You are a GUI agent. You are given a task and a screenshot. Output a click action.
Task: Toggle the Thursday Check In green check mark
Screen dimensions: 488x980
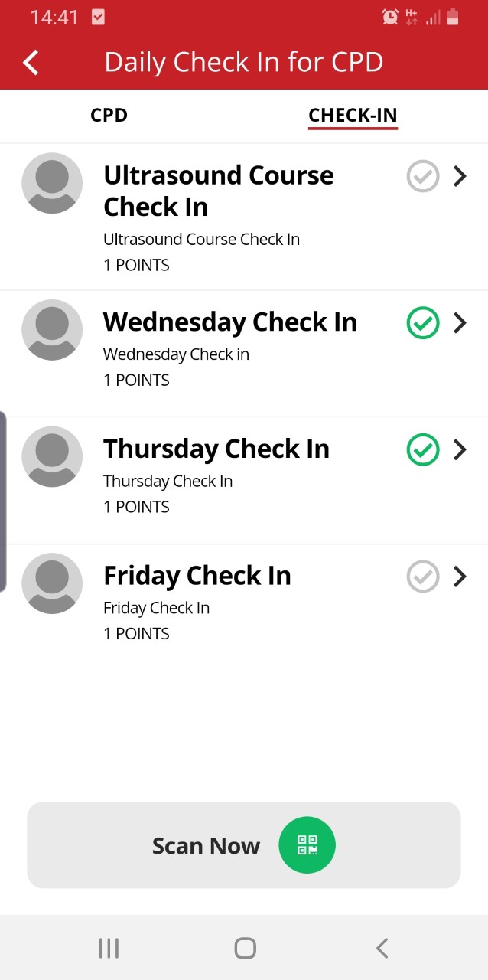pos(423,449)
